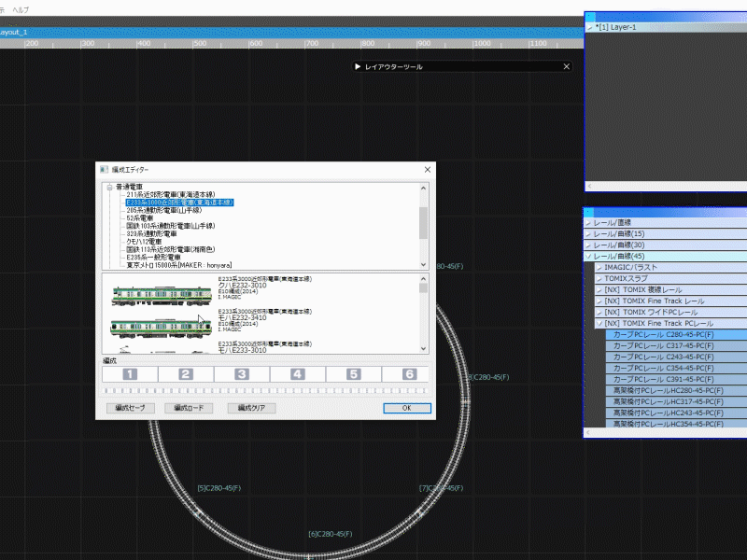The image size is (747, 560).
Task: Click the 編成セーブ button
Action: [133, 408]
